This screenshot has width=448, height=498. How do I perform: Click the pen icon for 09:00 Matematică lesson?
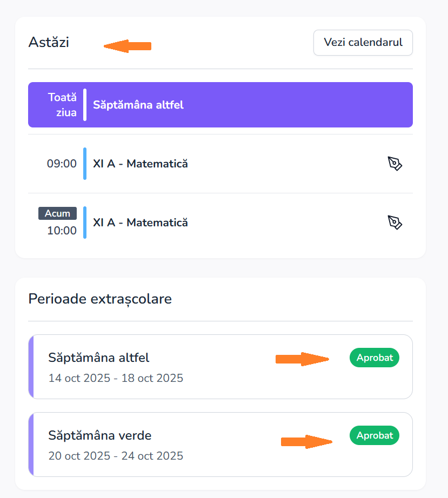coord(395,164)
